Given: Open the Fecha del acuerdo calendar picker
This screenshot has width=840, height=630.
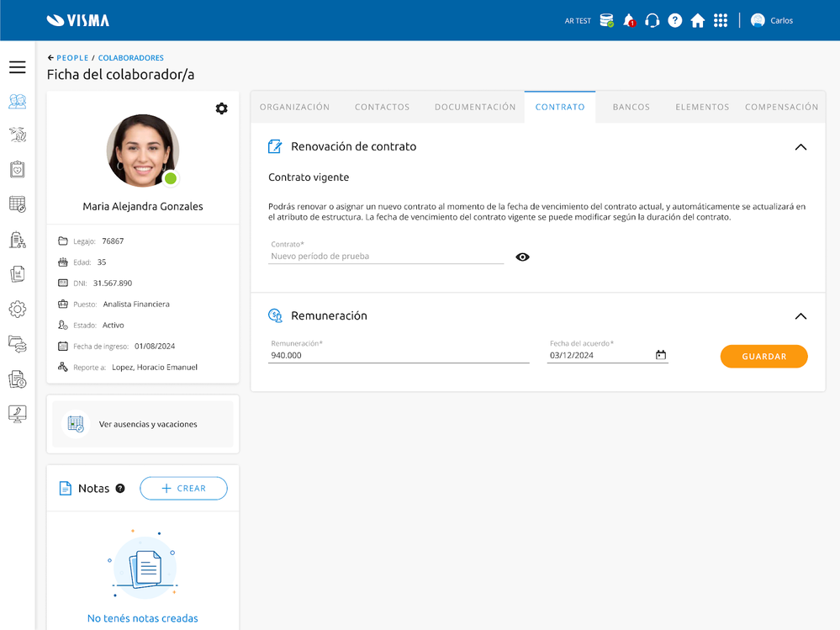Looking at the screenshot, I should pos(661,355).
